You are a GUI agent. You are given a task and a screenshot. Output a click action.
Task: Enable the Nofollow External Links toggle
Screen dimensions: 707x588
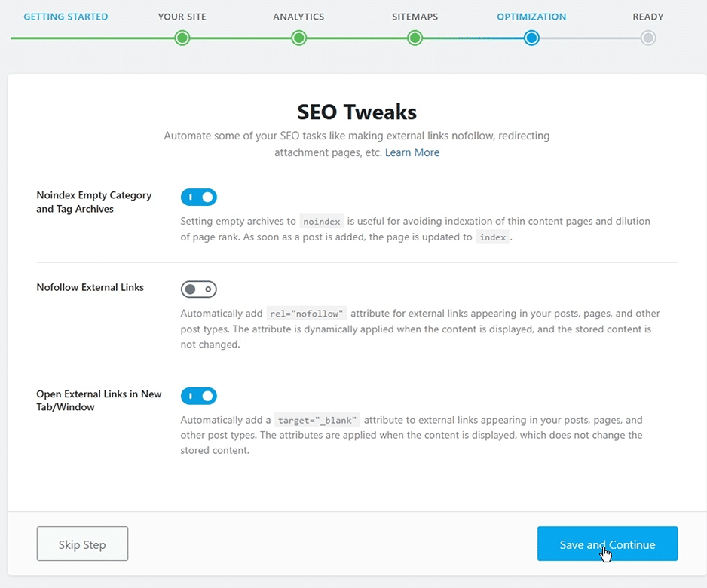click(x=199, y=289)
